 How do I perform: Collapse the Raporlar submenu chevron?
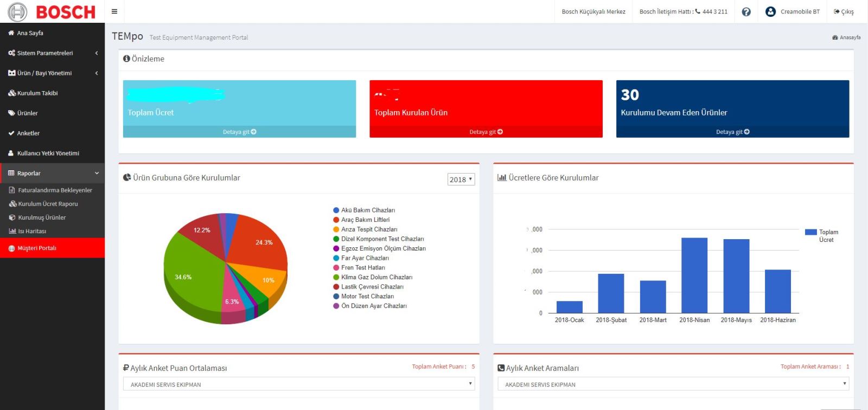pos(97,173)
